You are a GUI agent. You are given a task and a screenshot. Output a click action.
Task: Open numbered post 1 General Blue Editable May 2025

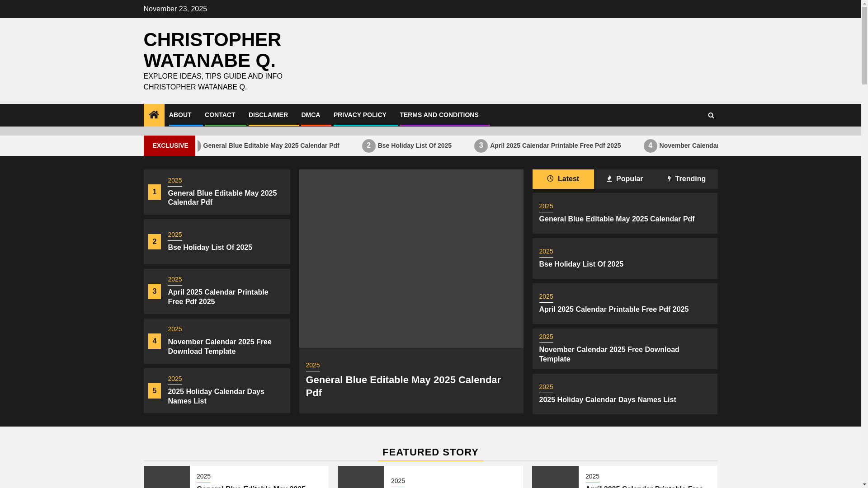222,197
